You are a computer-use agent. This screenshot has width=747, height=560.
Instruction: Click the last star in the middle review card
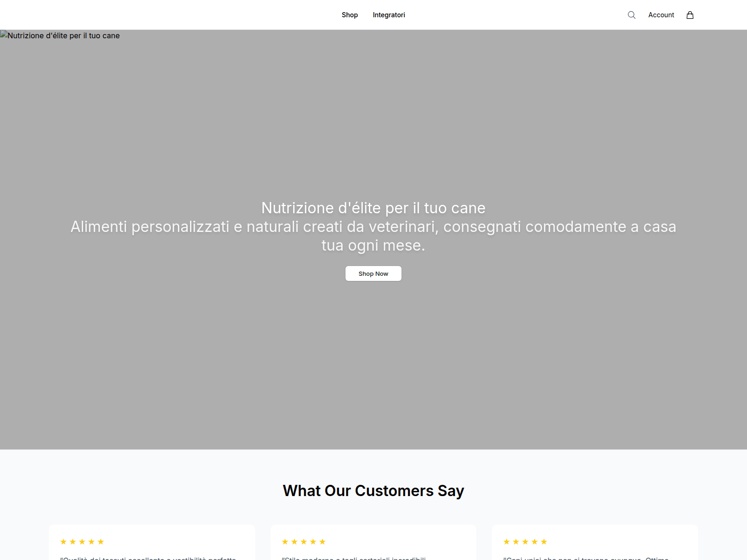click(323, 542)
